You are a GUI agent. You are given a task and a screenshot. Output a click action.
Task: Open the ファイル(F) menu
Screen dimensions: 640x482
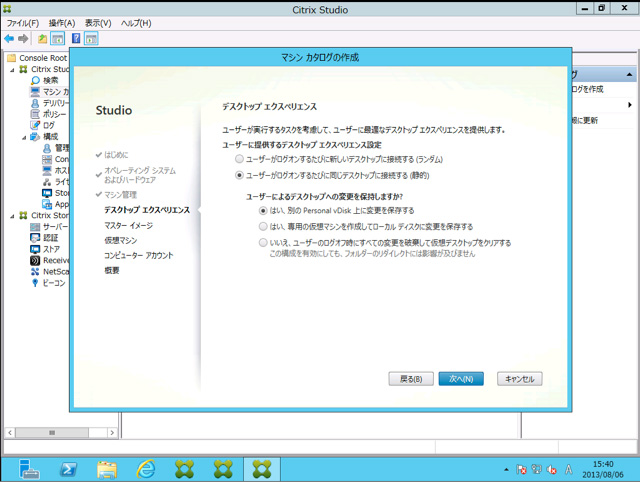23,23
